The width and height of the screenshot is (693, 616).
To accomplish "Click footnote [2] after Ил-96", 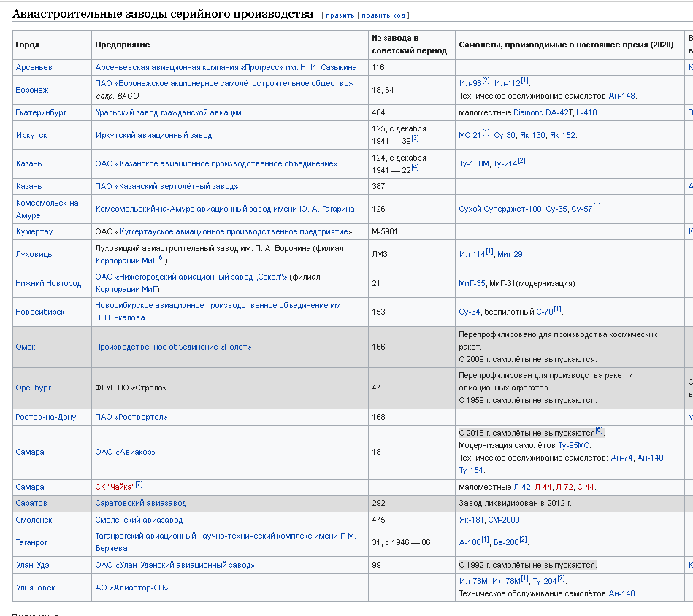I will tap(486, 81).
